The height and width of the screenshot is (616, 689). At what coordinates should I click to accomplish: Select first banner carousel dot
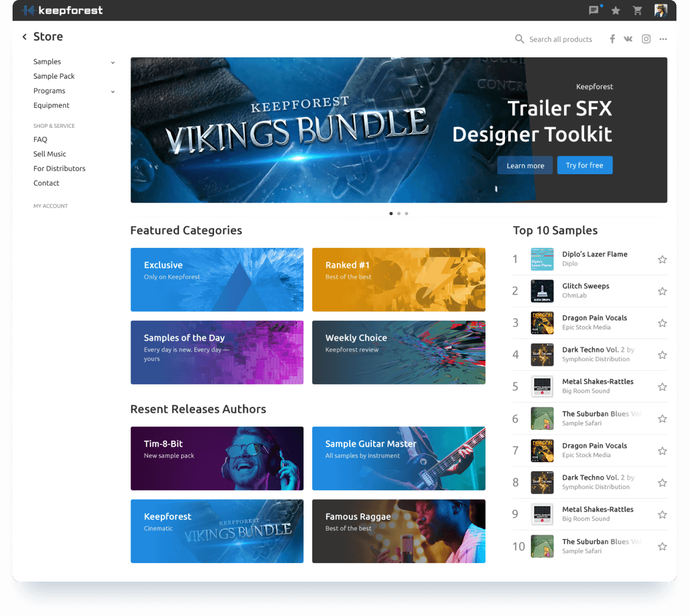pos(391,214)
